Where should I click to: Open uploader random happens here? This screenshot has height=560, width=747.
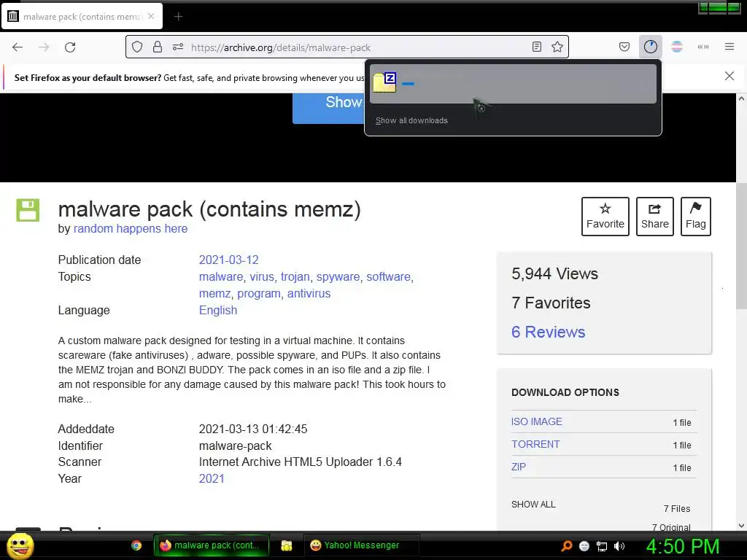pos(131,228)
